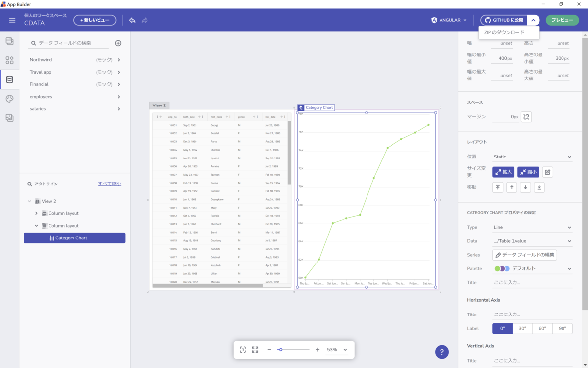Viewport: 588px width, 368px height.
Task: Open the chart Type dropdown showing Line
Action: (533, 227)
